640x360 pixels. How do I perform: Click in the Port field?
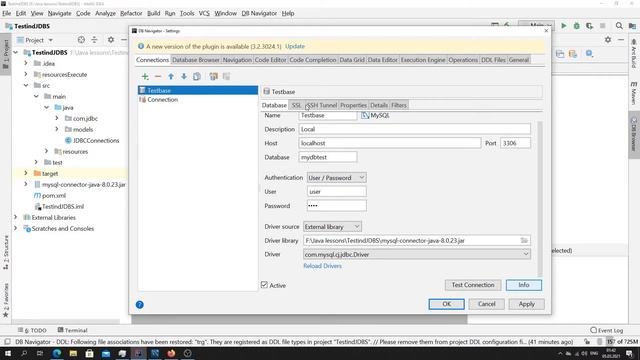(x=516, y=143)
